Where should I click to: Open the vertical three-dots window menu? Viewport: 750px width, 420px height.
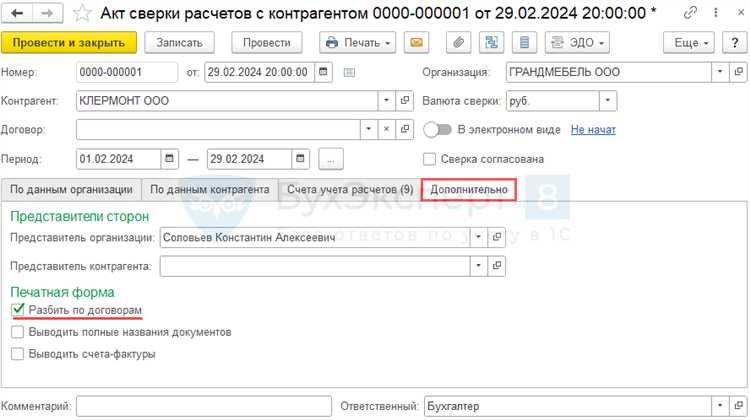[x=716, y=13]
